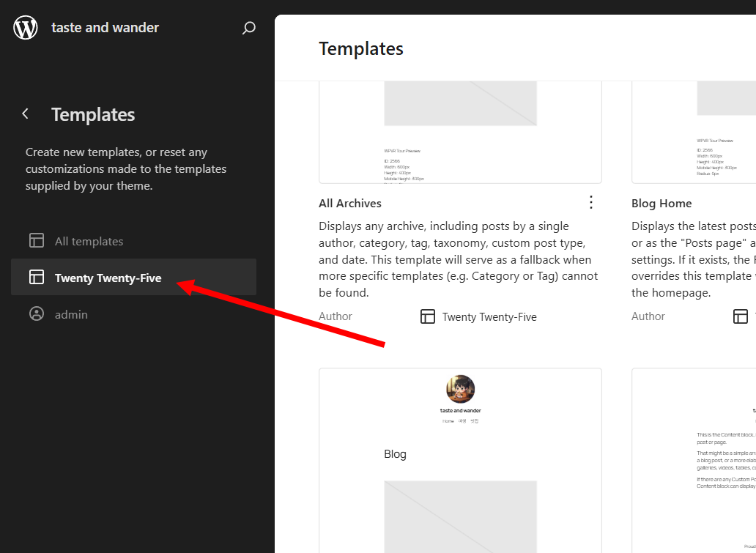Image resolution: width=756 pixels, height=553 pixels.
Task: Click Twenty Twenty-Five author under All Archives
Action: (489, 316)
